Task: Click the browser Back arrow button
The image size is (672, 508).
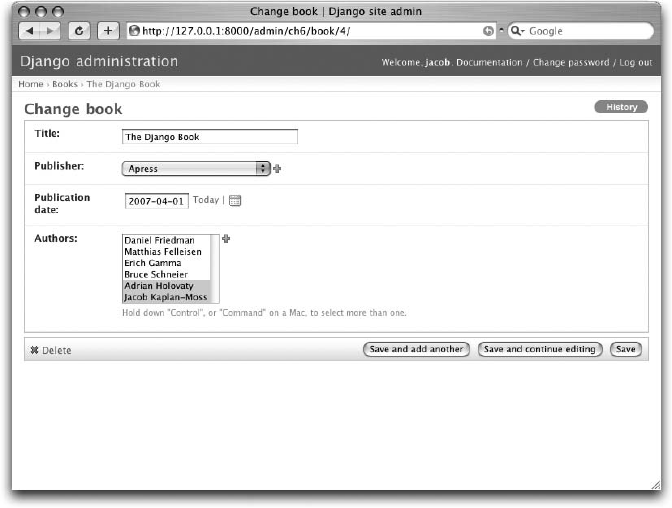Action: tap(30, 31)
